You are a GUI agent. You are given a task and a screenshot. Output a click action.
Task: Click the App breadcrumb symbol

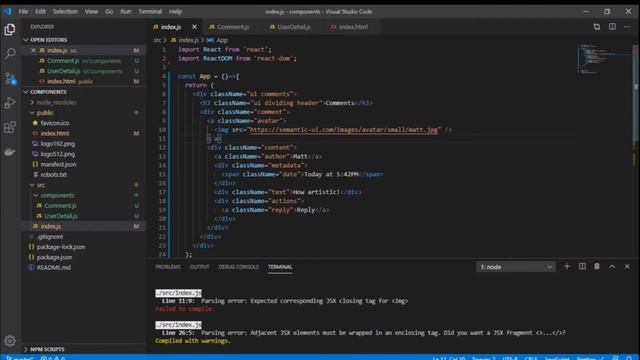[218, 40]
